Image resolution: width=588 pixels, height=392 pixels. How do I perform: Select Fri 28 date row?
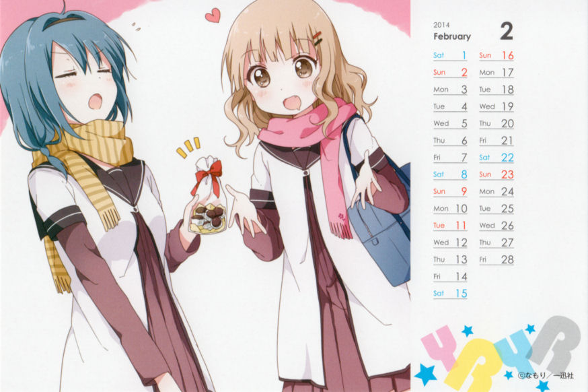tap(496, 259)
